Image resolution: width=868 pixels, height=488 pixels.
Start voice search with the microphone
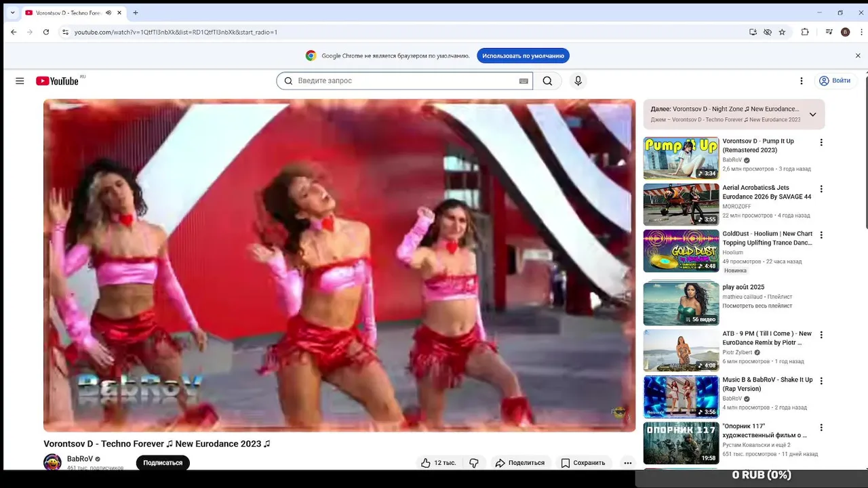tap(578, 81)
